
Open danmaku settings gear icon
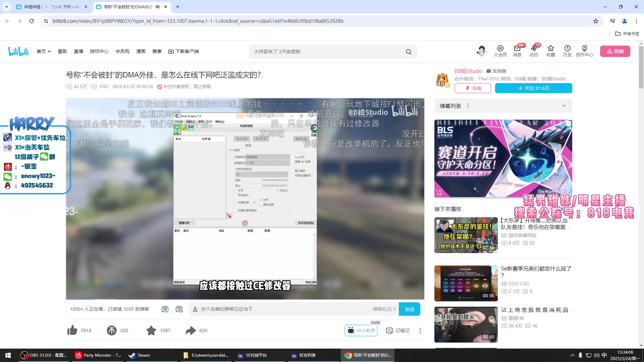coord(179,309)
